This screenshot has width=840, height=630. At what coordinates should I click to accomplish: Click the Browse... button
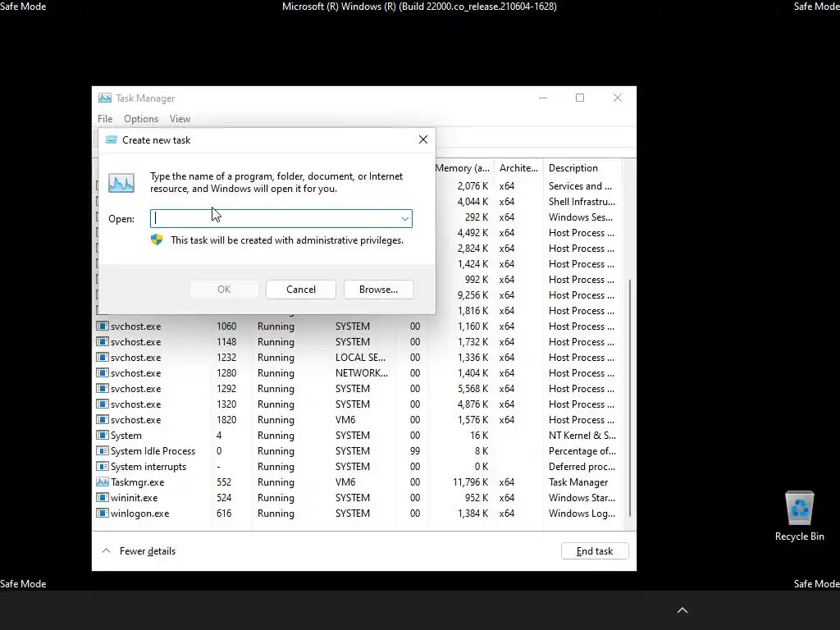(x=379, y=290)
